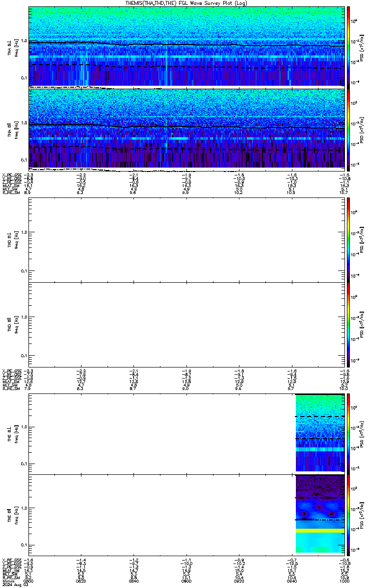Click the THD B-perpendicular PSD color bar
This screenshot has width=368, height=588.
[349, 240]
